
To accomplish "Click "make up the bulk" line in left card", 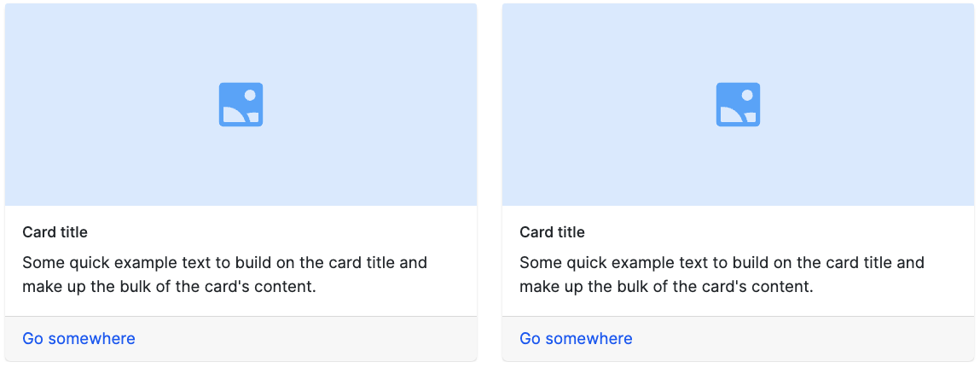I will point(169,287).
